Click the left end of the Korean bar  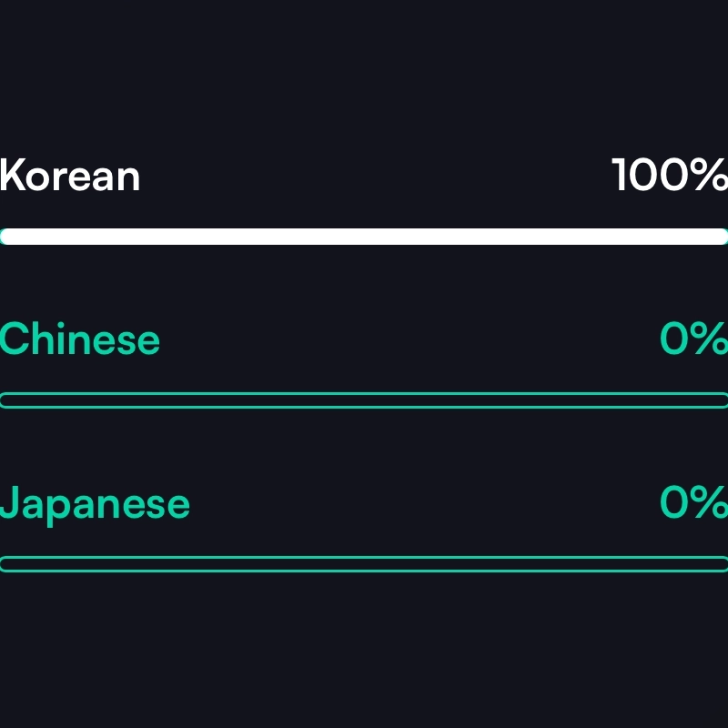click(7, 237)
